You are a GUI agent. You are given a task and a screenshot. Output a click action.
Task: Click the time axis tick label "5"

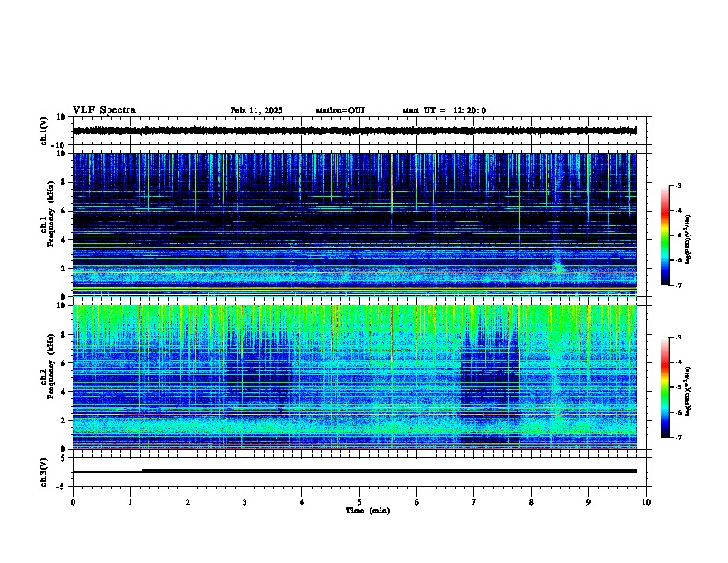pyautogui.click(x=359, y=502)
